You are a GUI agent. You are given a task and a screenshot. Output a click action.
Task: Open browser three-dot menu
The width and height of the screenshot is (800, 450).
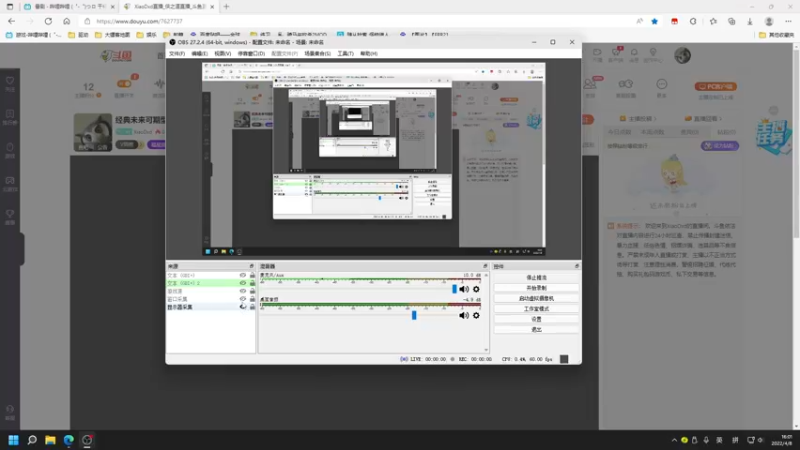[x=788, y=21]
